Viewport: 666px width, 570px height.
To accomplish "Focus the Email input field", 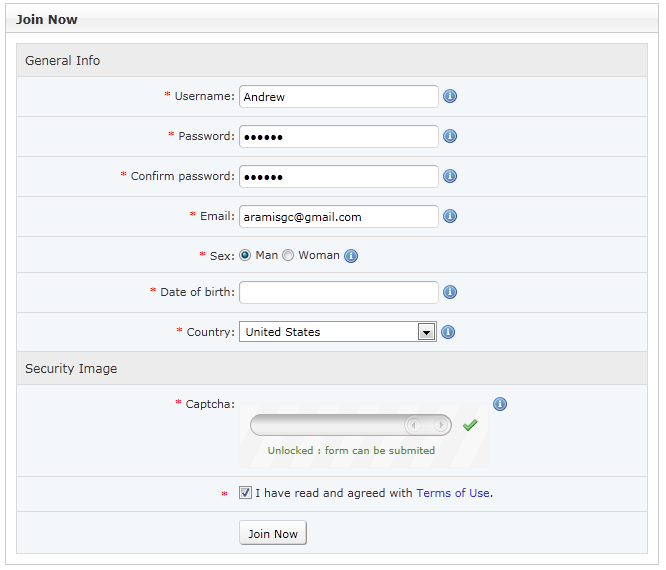I will [339, 216].
